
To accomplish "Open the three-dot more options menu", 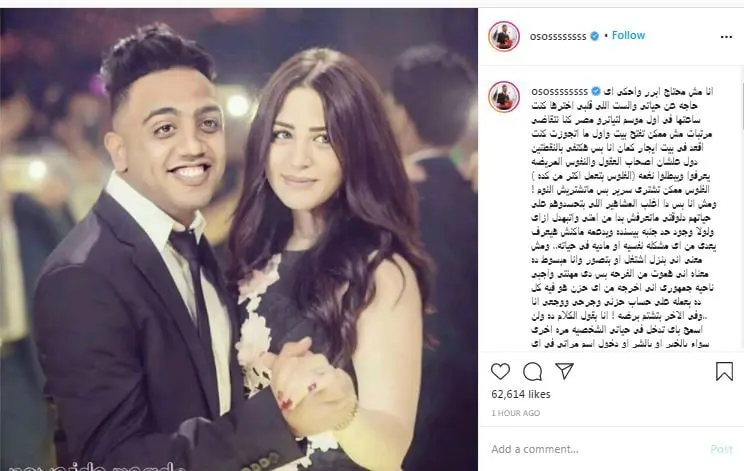I will coord(726,37).
